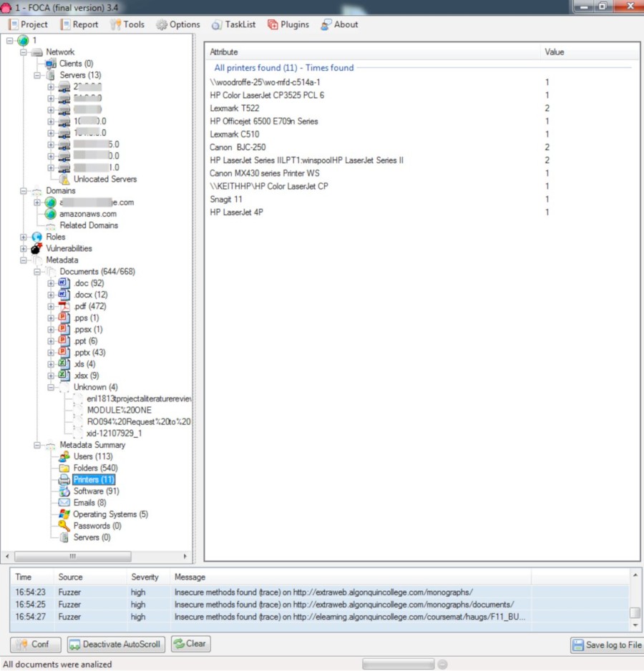This screenshot has width=644, height=671.
Task: Click the Vulnerabilities bomb icon
Action: 36,248
